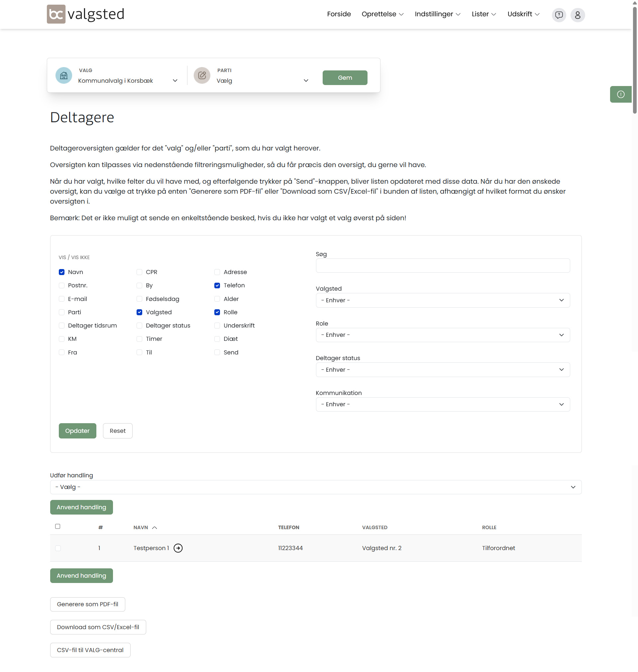Screen dimensions: 638x672
Task: Open the Udfør handling dropdown
Action: tap(315, 487)
